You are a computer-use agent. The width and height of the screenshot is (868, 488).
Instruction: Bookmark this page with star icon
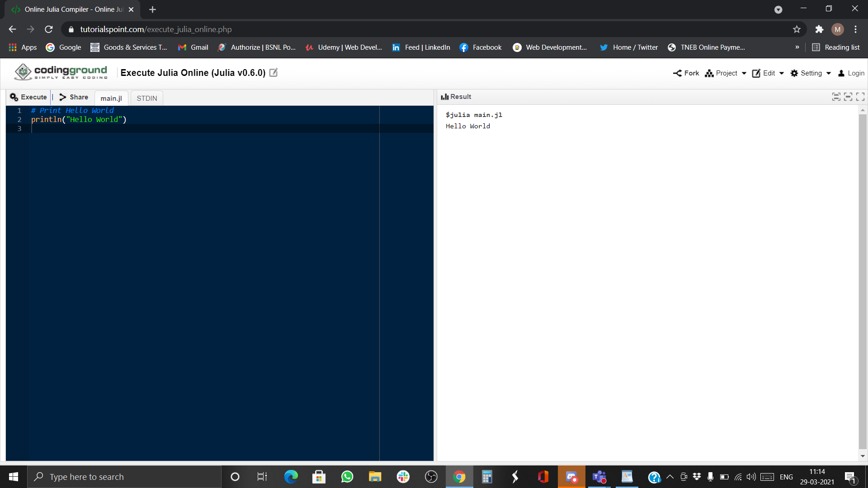(x=797, y=29)
